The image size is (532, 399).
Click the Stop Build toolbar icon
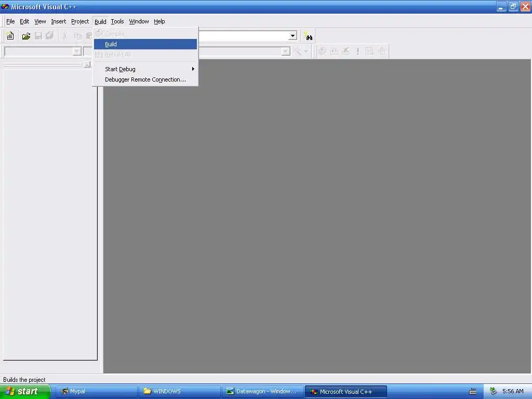345,51
